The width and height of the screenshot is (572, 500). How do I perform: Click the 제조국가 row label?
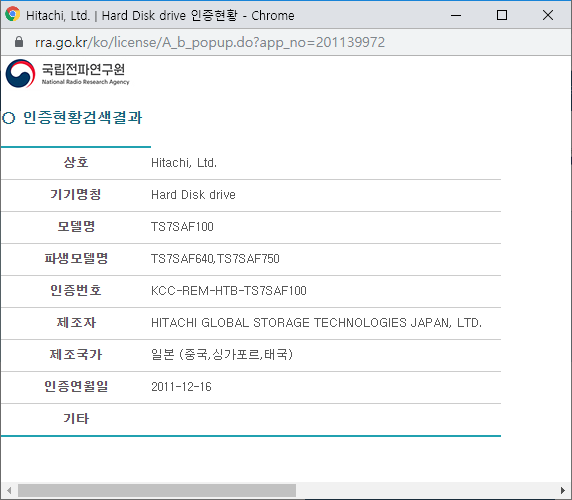76,354
